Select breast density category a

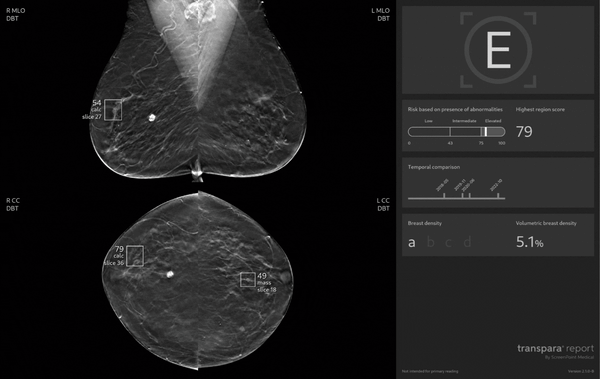(x=412, y=242)
